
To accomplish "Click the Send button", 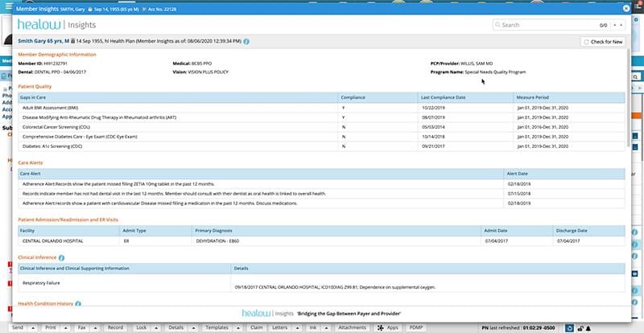I will [x=18, y=327].
